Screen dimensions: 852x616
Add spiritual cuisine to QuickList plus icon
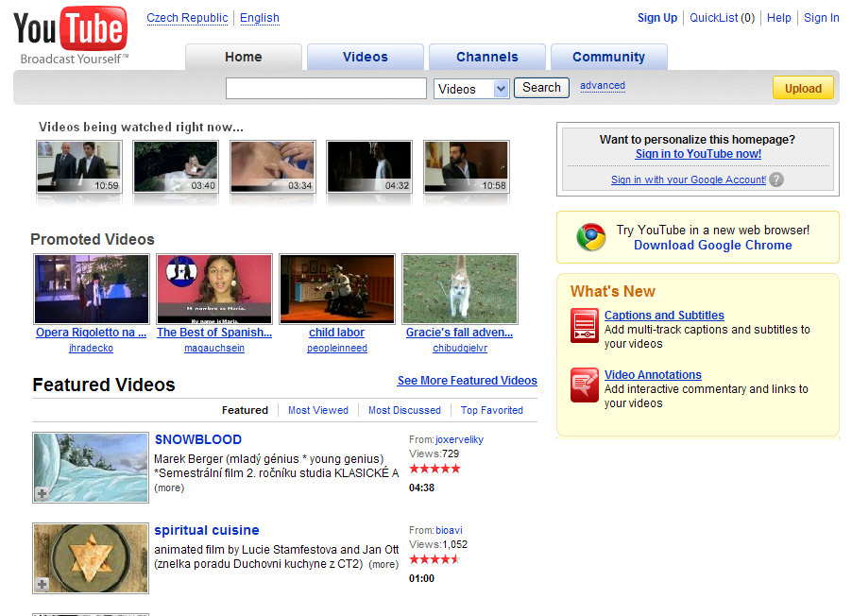(x=42, y=585)
